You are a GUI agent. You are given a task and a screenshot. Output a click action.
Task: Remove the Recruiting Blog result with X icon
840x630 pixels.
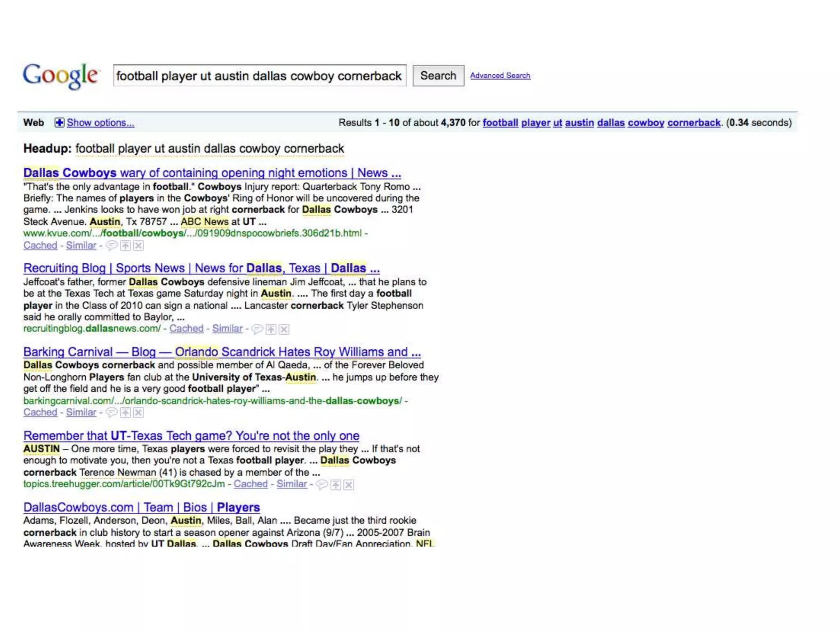(x=284, y=329)
